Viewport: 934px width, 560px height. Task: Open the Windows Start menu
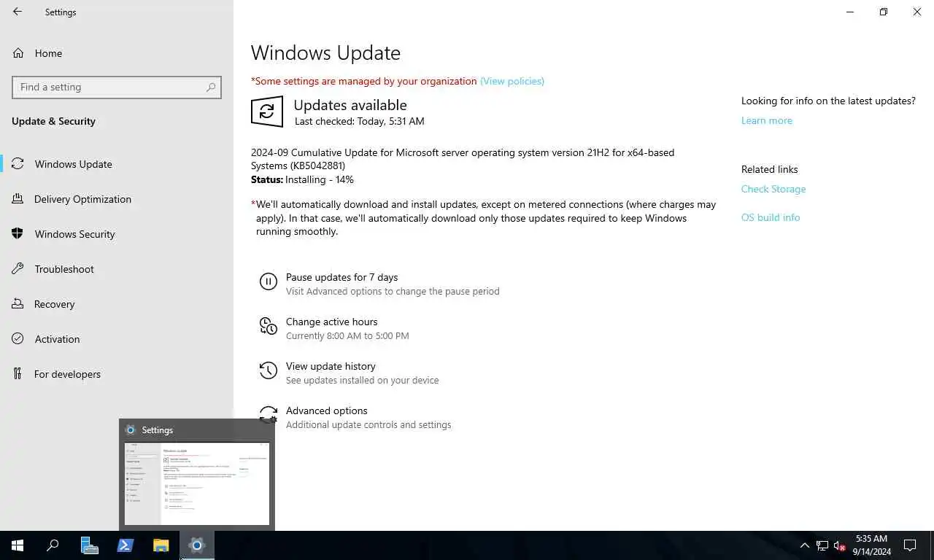18,545
